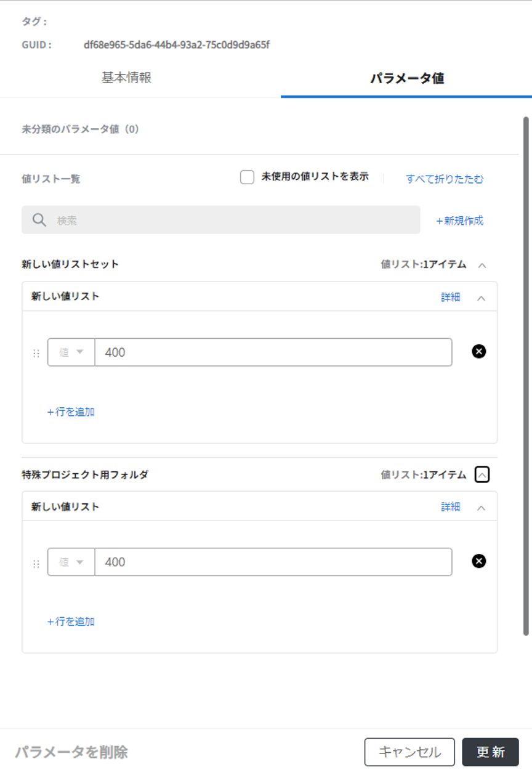This screenshot has width=532, height=775.
Task: Enable 未使用の値リストを表示 checkbox
Action: tap(247, 177)
